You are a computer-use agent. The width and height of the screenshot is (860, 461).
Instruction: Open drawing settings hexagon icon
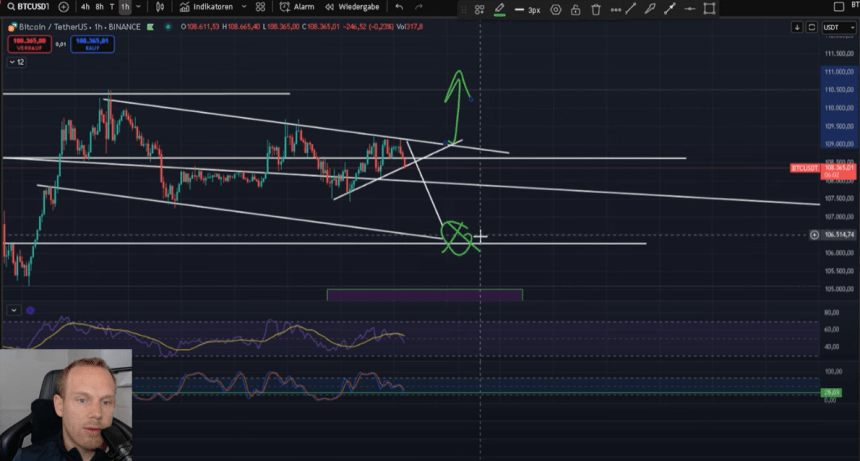pyautogui.click(x=556, y=9)
